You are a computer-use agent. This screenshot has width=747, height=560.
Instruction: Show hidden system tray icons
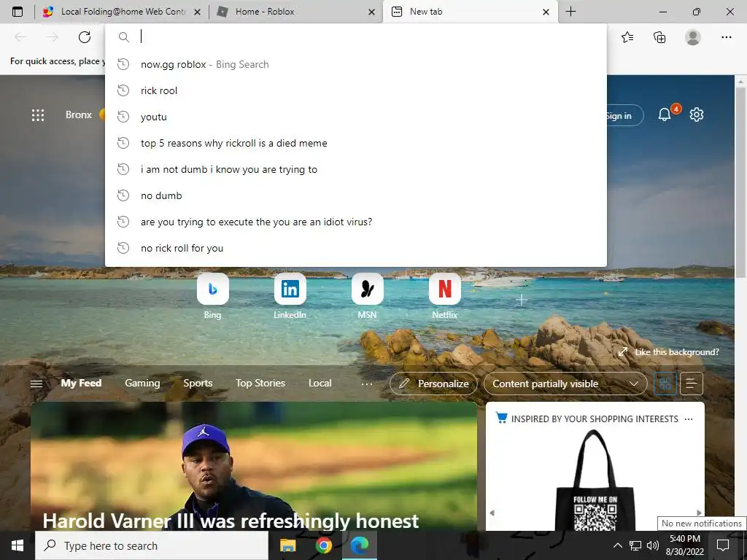pos(617,545)
